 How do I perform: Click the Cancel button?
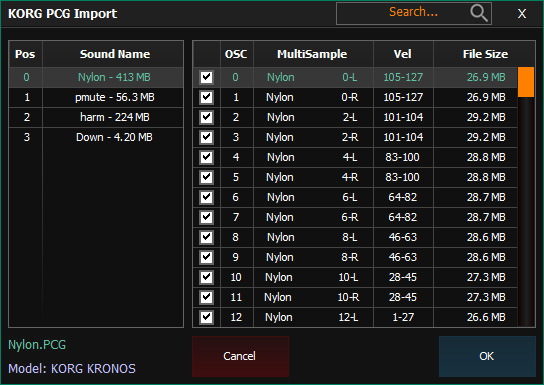coord(240,356)
